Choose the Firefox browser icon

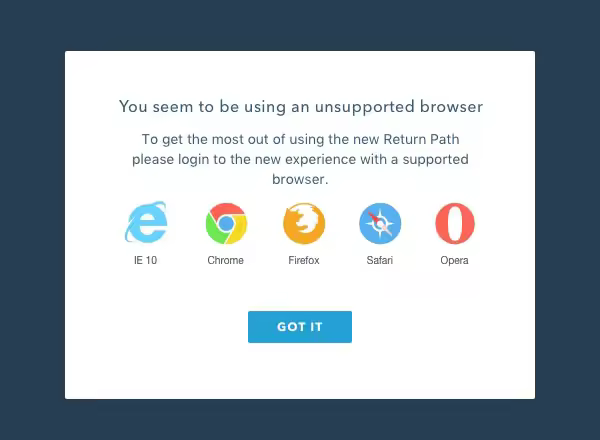click(x=304, y=223)
